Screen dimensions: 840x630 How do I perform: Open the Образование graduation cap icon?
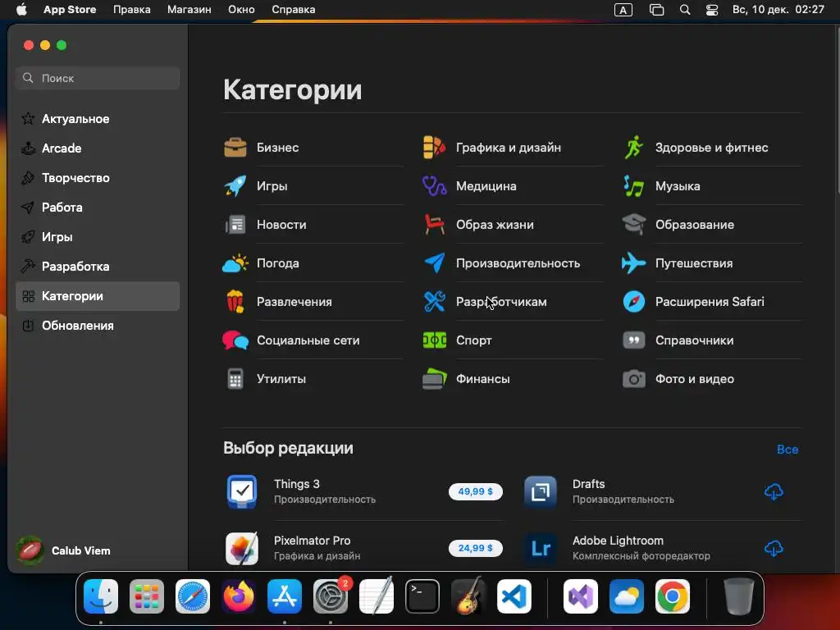click(x=634, y=225)
